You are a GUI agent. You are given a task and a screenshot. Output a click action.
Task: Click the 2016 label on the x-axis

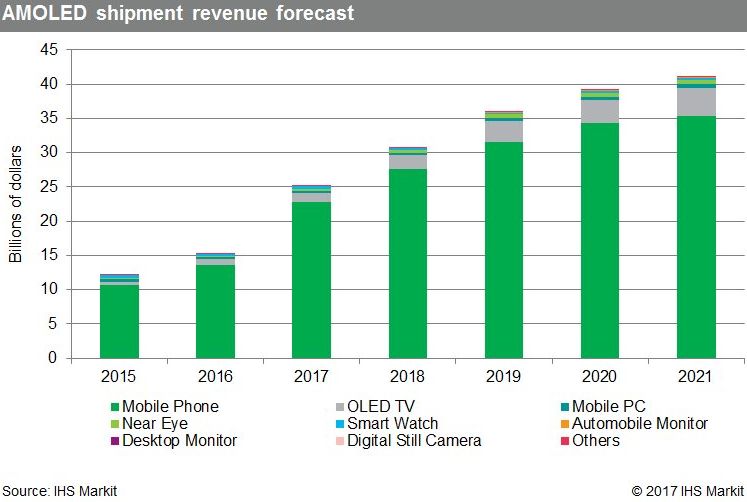click(x=215, y=378)
